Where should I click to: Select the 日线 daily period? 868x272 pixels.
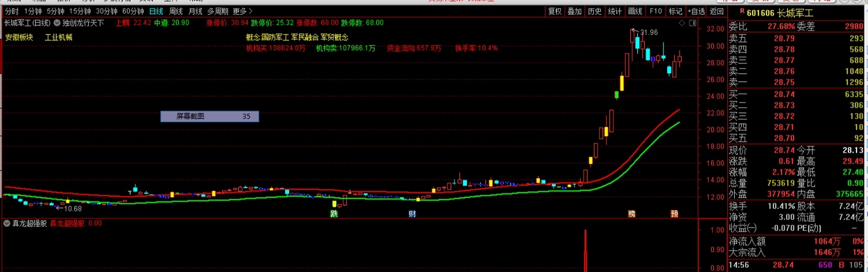tap(156, 11)
